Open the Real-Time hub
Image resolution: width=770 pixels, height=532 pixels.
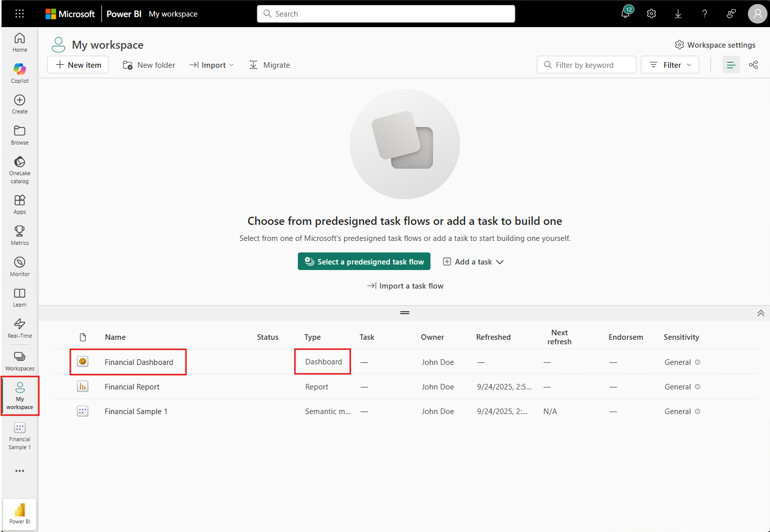[20, 328]
